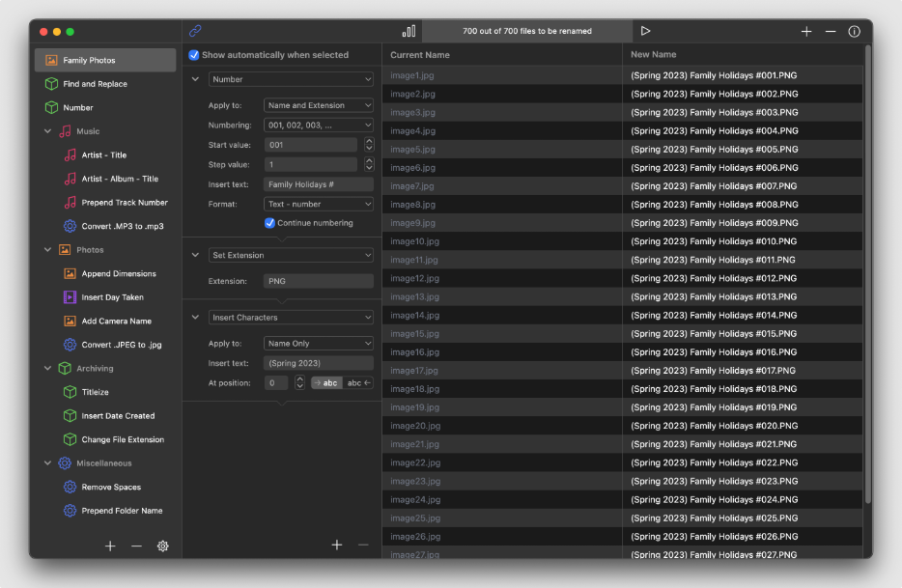Remove files with the top-right minus icon

[831, 32]
